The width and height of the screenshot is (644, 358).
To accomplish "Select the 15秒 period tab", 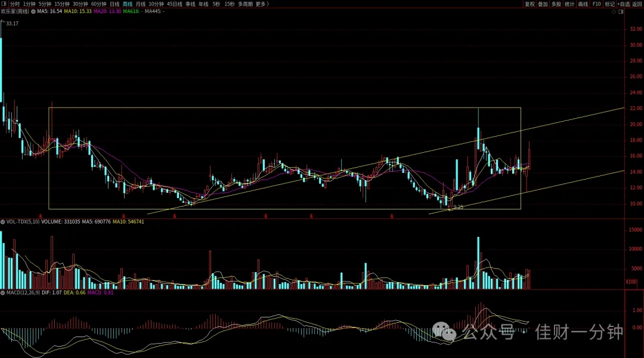I will coord(230,4).
